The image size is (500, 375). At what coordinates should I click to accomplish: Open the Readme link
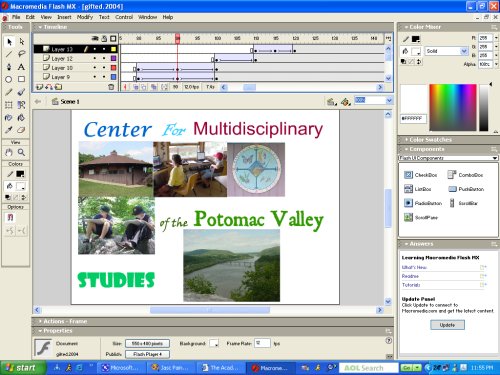pos(410,276)
